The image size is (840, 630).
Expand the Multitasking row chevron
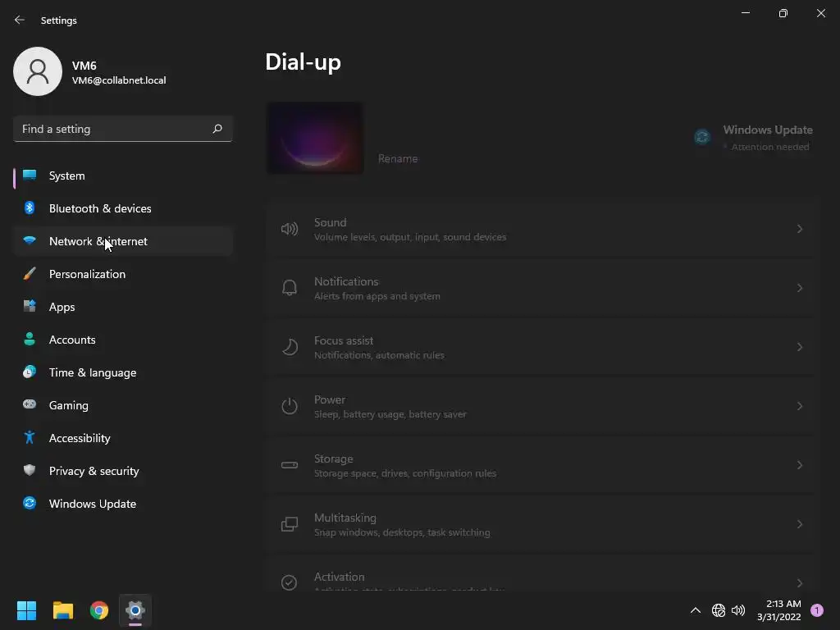(799, 524)
